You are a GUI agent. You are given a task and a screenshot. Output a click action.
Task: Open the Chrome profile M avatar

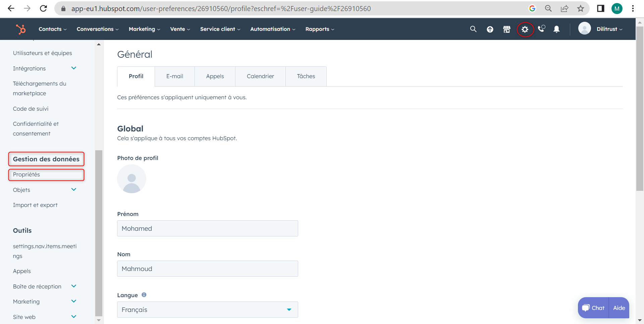pyautogui.click(x=617, y=8)
